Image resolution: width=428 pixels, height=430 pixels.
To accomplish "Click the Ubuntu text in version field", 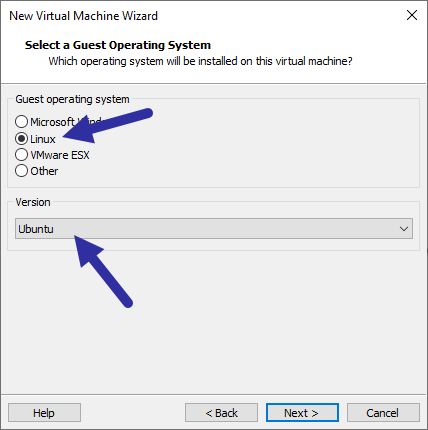I will point(36,229).
